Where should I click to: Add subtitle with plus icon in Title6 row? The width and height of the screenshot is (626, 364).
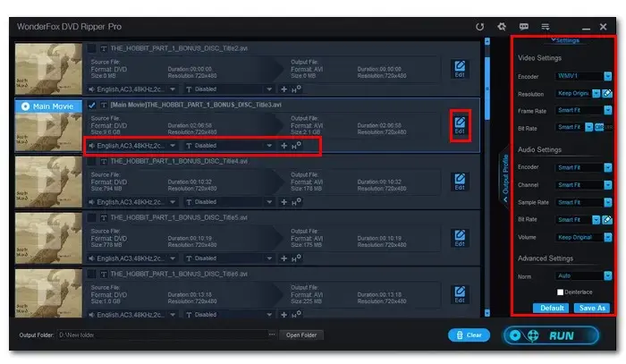(283, 315)
